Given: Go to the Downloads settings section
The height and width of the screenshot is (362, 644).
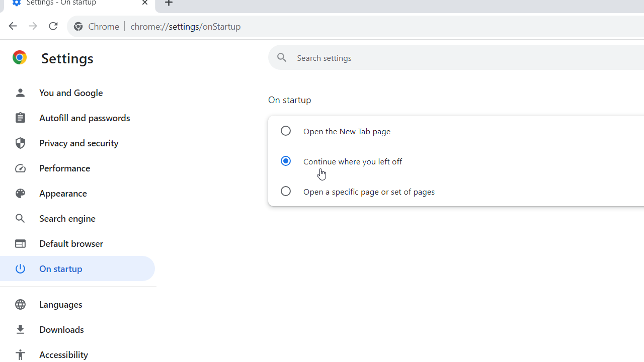Looking at the screenshot, I should 77,329.
